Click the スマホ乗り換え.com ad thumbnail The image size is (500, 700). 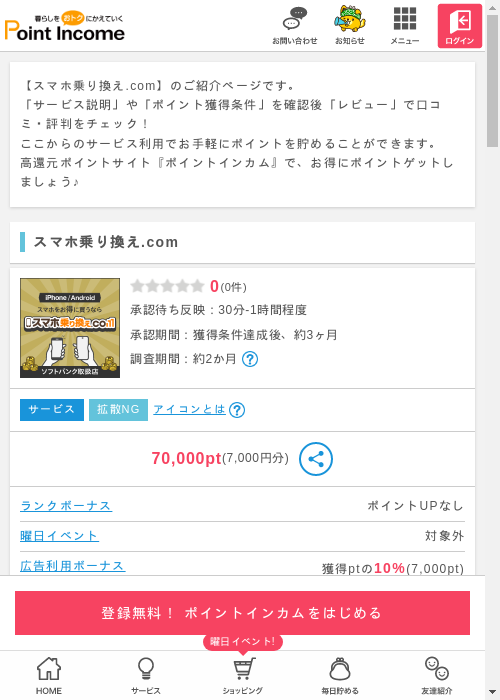coord(70,328)
